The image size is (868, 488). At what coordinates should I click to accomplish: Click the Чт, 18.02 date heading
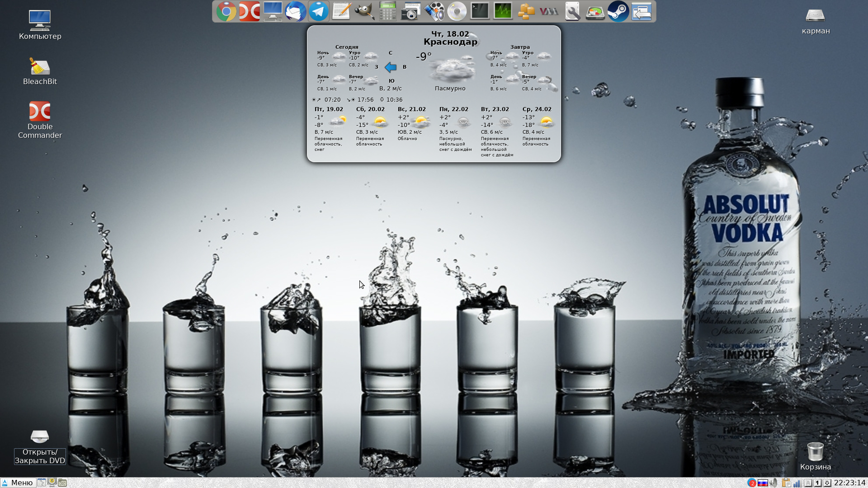(x=450, y=34)
